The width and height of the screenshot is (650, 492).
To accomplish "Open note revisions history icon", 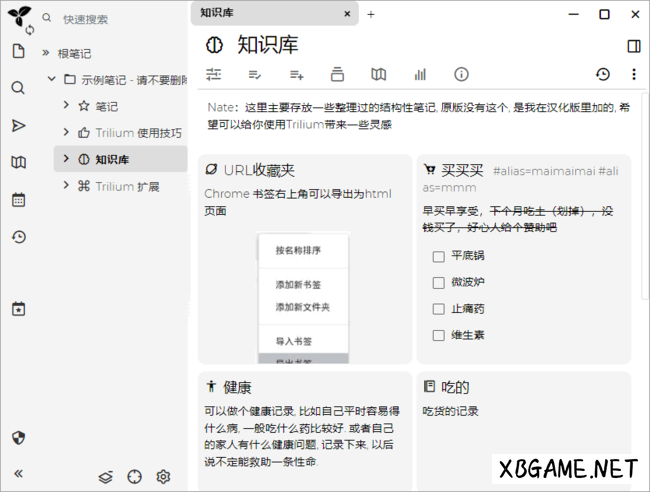I will coord(602,74).
